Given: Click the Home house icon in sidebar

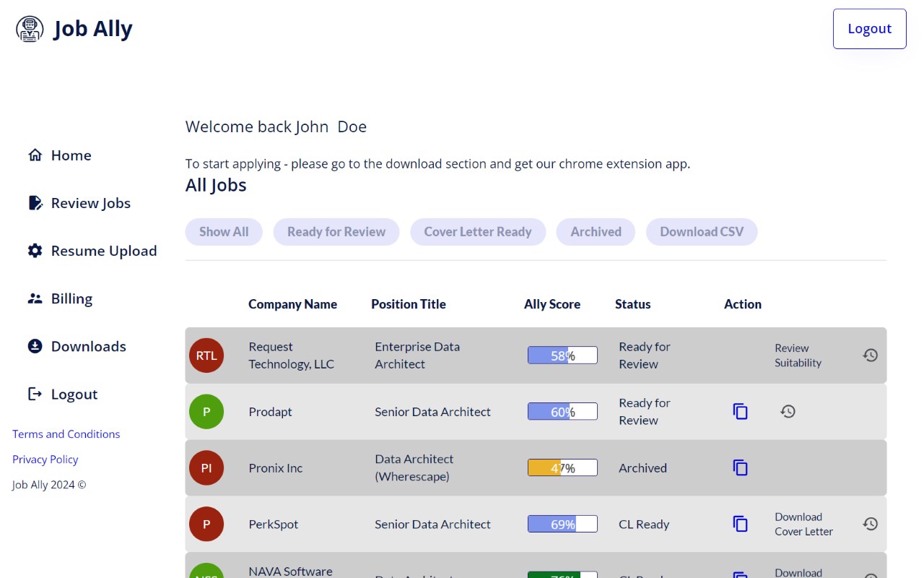Looking at the screenshot, I should tap(35, 155).
